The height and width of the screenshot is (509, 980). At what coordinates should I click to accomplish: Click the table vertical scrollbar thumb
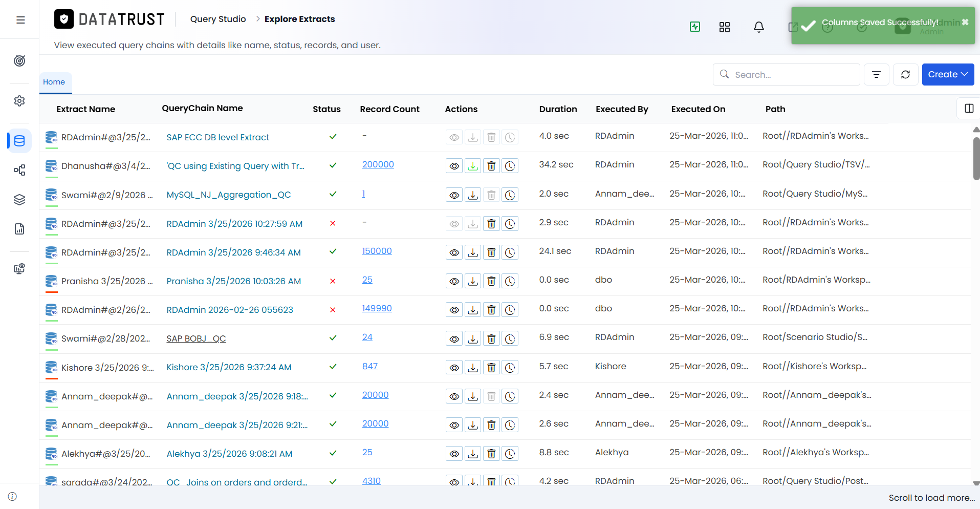pyautogui.click(x=976, y=158)
